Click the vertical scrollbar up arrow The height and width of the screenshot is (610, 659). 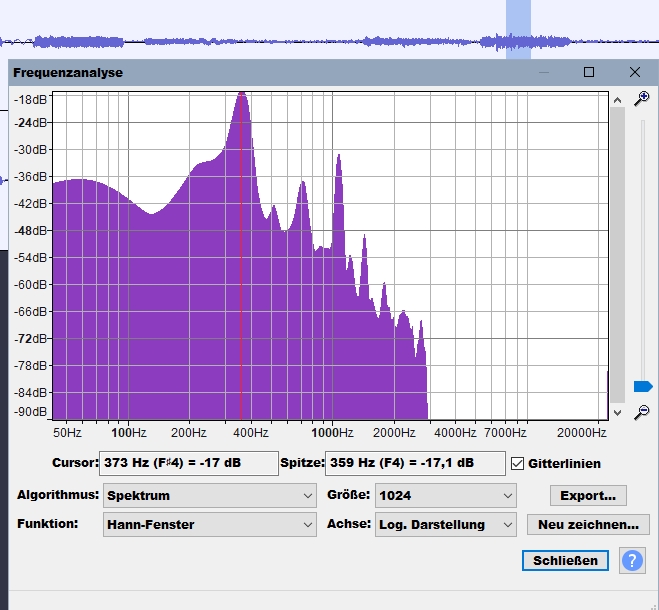point(617,100)
